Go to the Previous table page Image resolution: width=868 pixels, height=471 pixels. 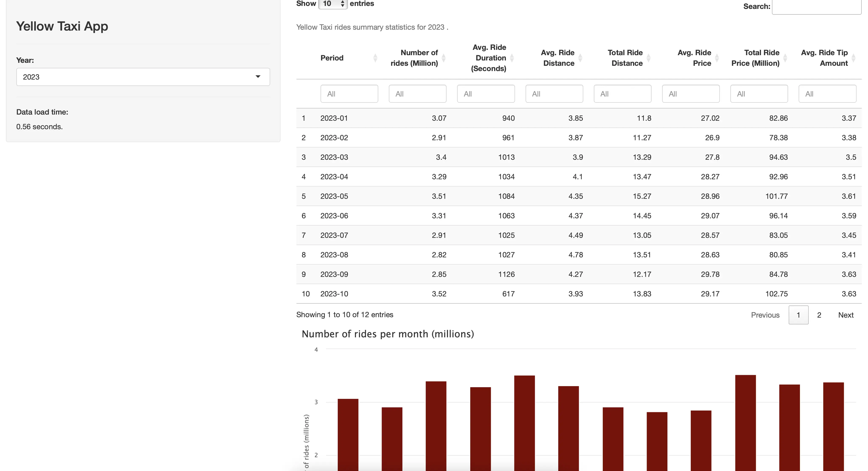765,315
